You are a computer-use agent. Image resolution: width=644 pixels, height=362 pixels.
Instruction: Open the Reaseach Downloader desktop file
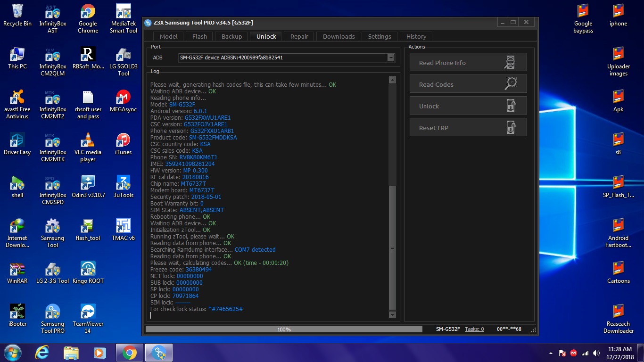[618, 319]
